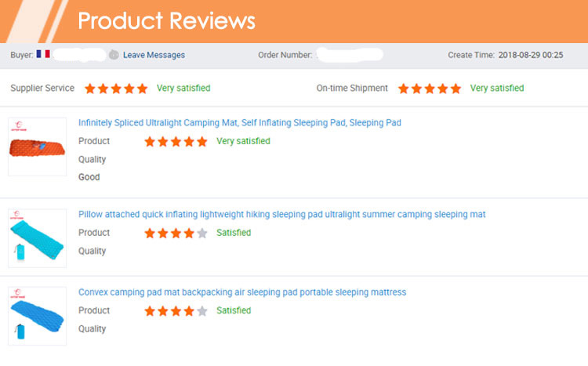
Task: Click the grey fifth star of the pillow pad rating
Action: coord(202,233)
